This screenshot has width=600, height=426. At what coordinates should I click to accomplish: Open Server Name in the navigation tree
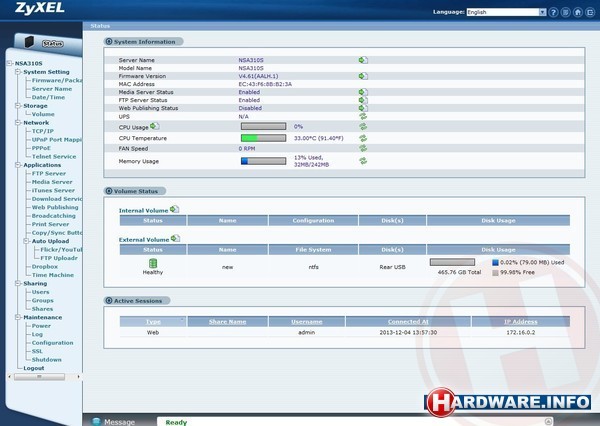point(52,89)
